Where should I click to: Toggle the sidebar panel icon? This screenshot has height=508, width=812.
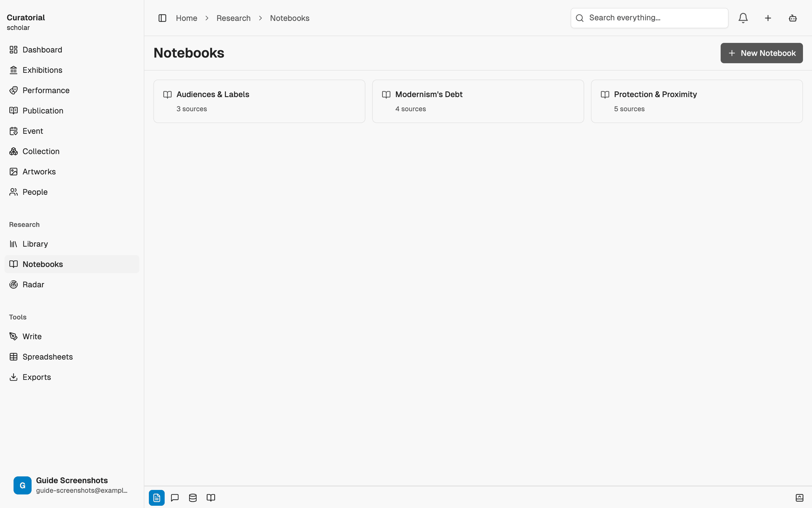162,18
